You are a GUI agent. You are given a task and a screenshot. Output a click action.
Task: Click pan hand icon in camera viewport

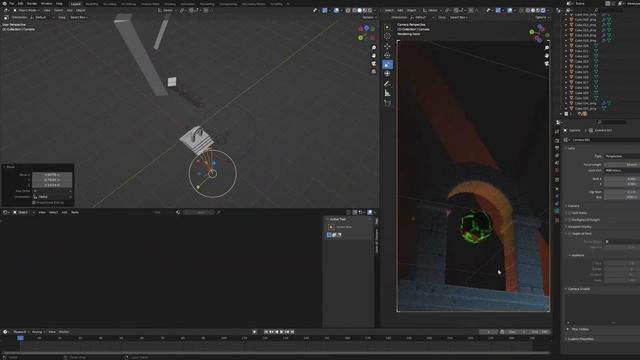tap(547, 56)
